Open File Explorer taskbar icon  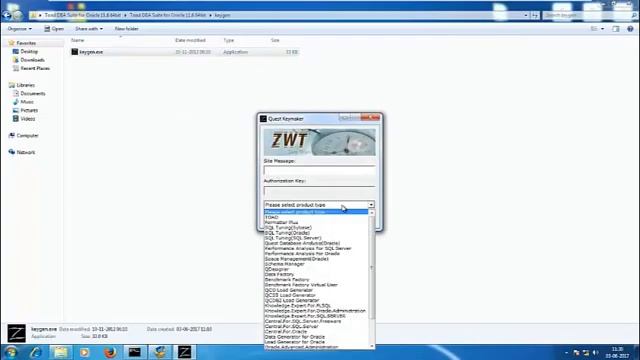coord(60,352)
